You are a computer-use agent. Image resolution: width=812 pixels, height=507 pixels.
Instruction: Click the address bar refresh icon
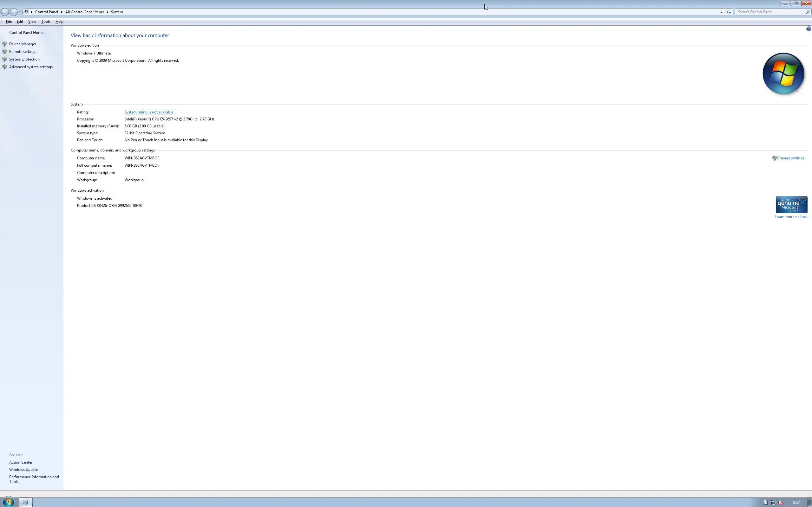pos(729,12)
